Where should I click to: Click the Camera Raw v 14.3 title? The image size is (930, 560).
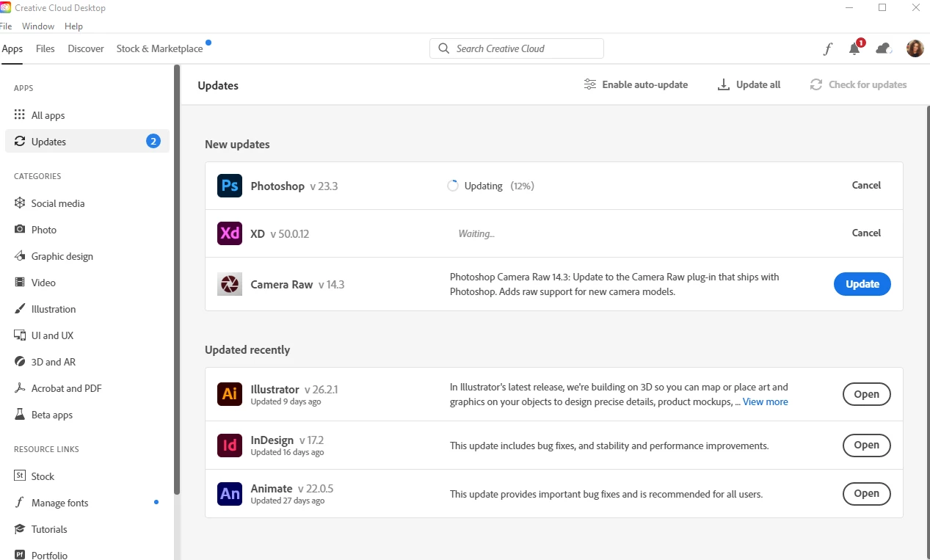pyautogui.click(x=297, y=285)
